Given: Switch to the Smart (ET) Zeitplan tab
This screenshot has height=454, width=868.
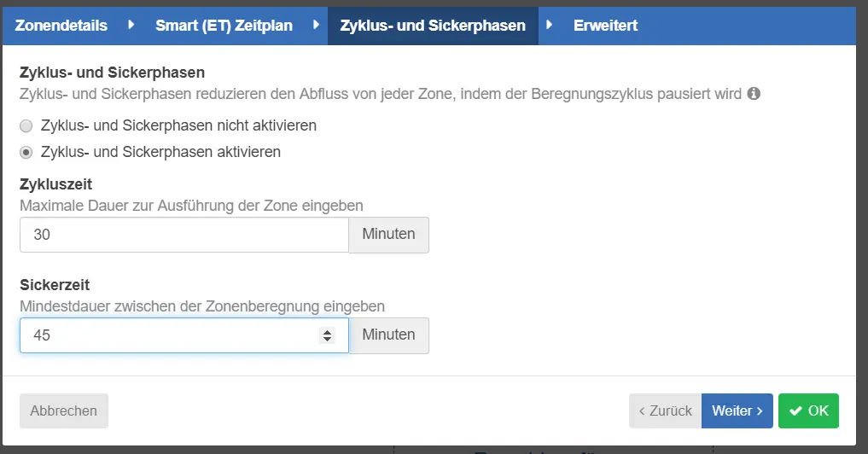Looking at the screenshot, I should click(x=224, y=26).
